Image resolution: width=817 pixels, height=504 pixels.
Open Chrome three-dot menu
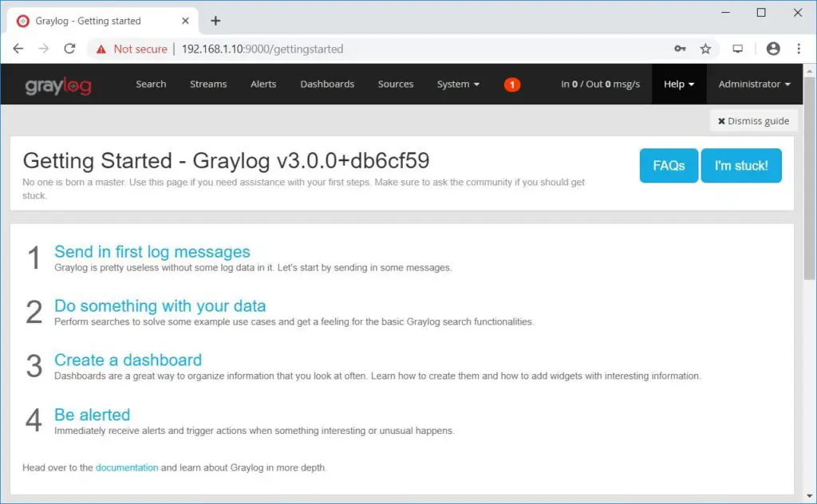click(799, 49)
